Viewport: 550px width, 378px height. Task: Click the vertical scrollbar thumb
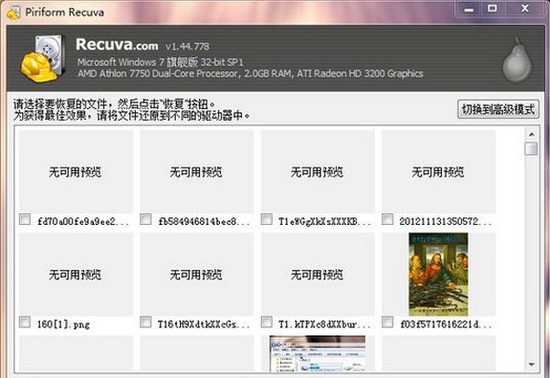point(531,148)
